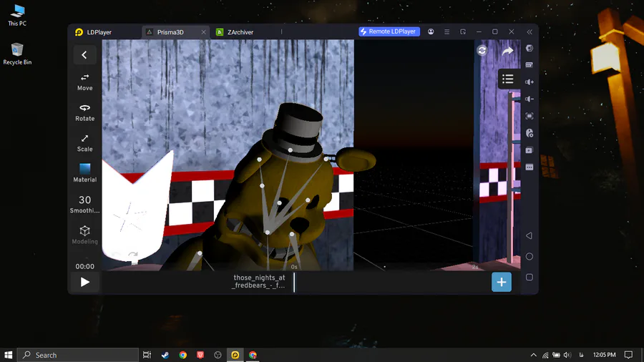Viewport: 644px width, 362px height.
Task: Open LDPlayer settings hexagon icon
Action: point(530,49)
